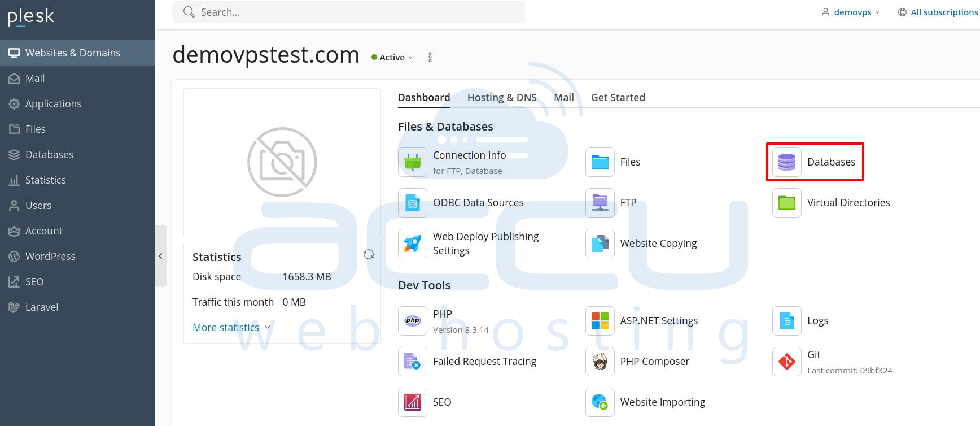Screen dimensions: 980x426
Task: Select SEO in the sidebar
Action: point(77,282)
